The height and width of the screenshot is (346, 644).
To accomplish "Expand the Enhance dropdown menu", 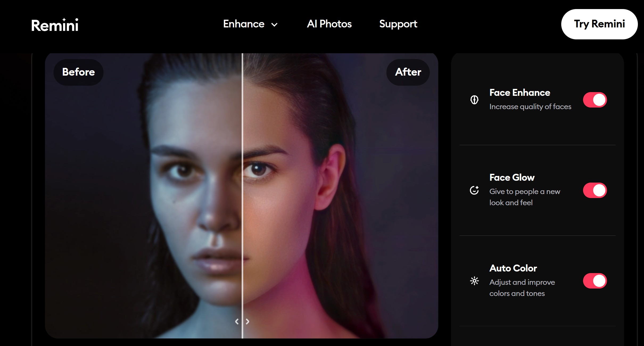I will click(x=244, y=24).
